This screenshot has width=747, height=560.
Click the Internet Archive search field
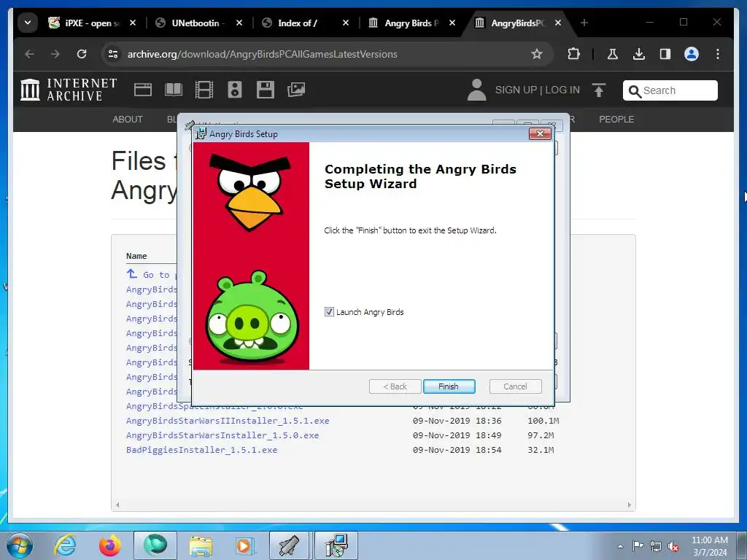tap(670, 90)
